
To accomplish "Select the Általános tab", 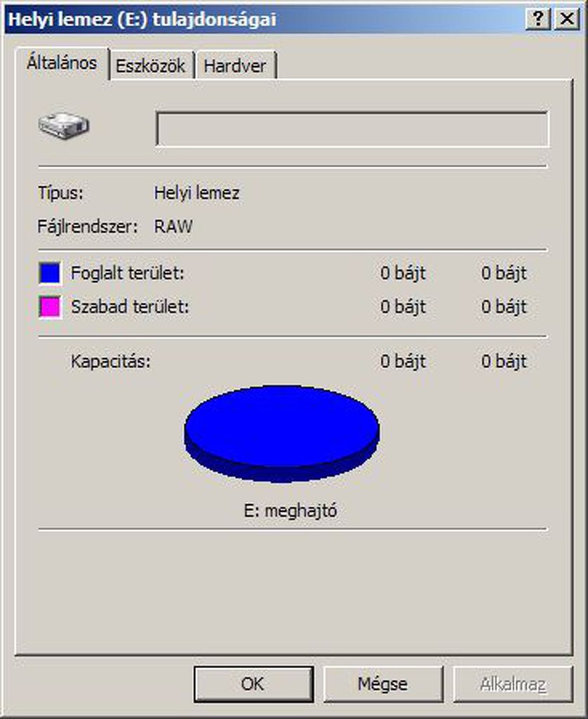I will 62,63.
